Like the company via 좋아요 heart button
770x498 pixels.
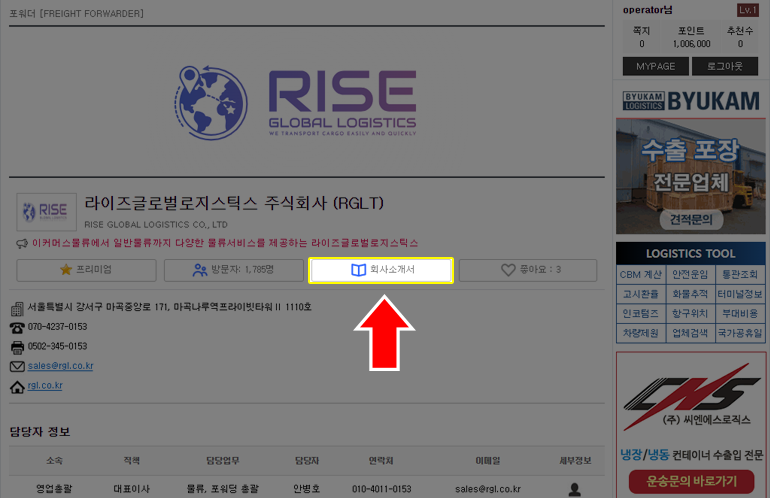528,270
